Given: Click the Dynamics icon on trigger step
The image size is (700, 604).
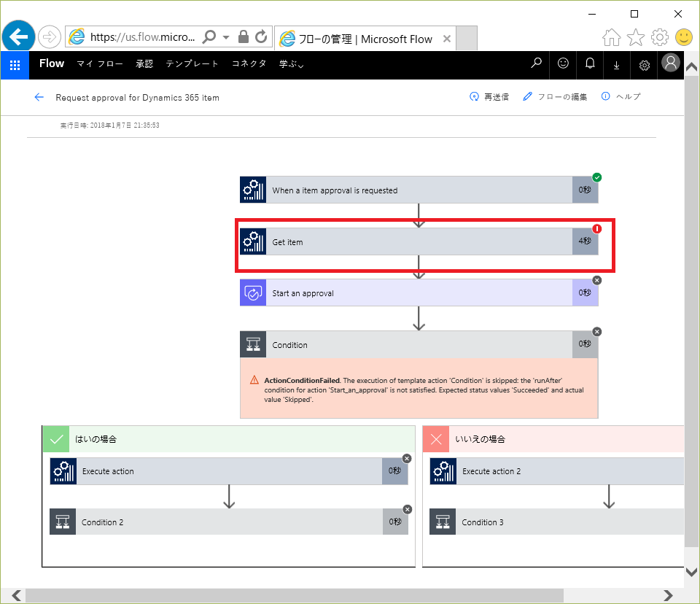Looking at the screenshot, I should (253, 190).
